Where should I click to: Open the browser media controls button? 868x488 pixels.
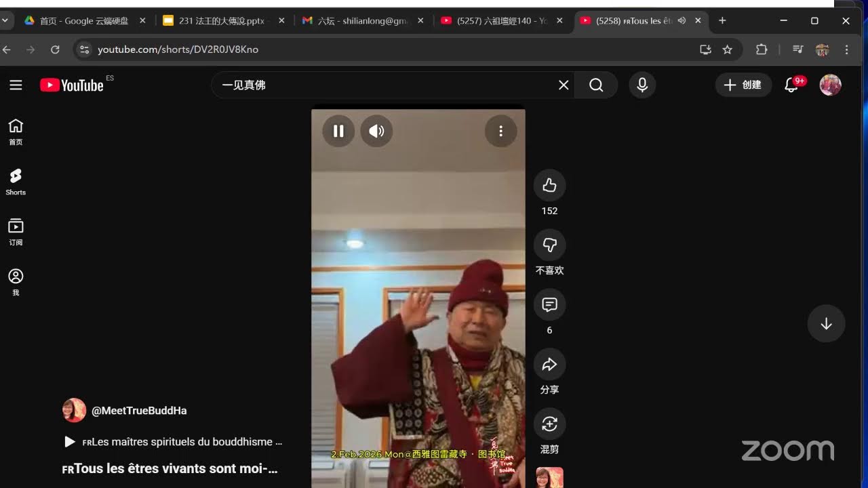tap(798, 49)
